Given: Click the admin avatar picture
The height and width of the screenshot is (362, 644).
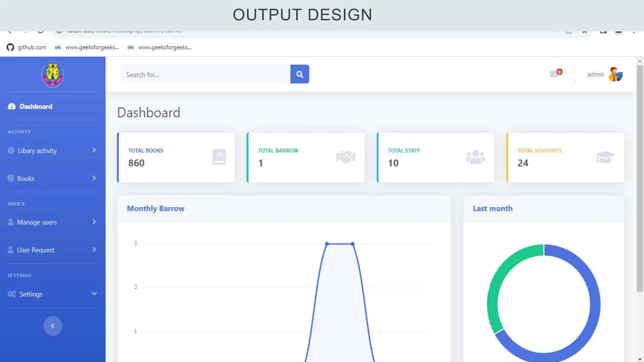Looking at the screenshot, I should (x=615, y=74).
